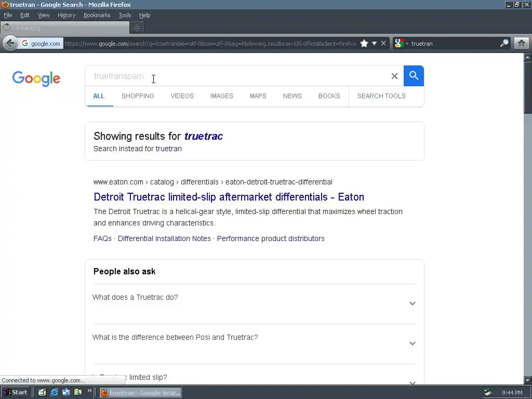532x399 pixels.
Task: Switch to the IMAGES results tab
Action: (221, 96)
